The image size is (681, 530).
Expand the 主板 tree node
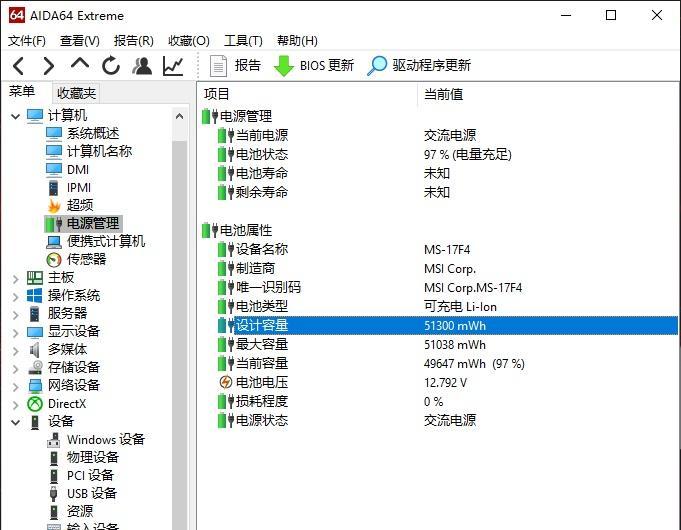click(x=16, y=278)
